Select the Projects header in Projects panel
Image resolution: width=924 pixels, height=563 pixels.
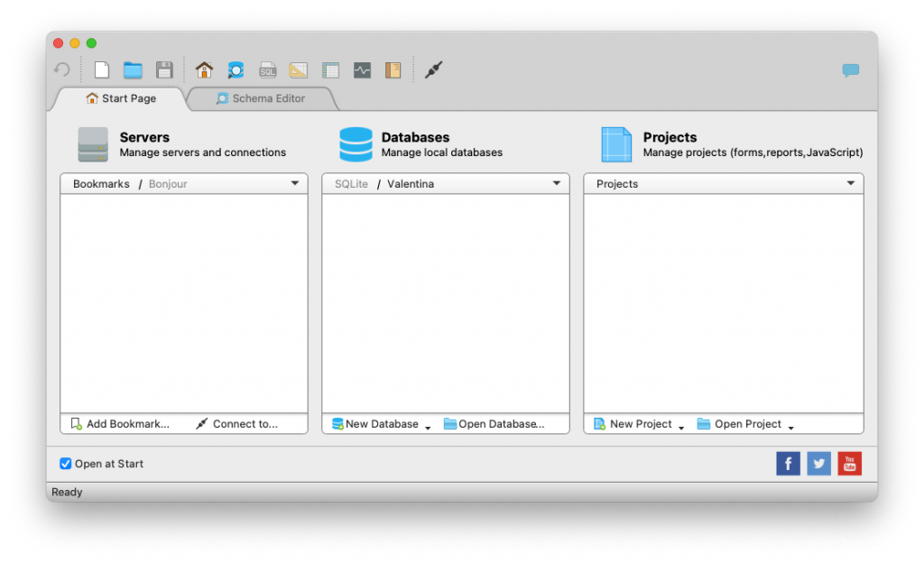click(617, 184)
